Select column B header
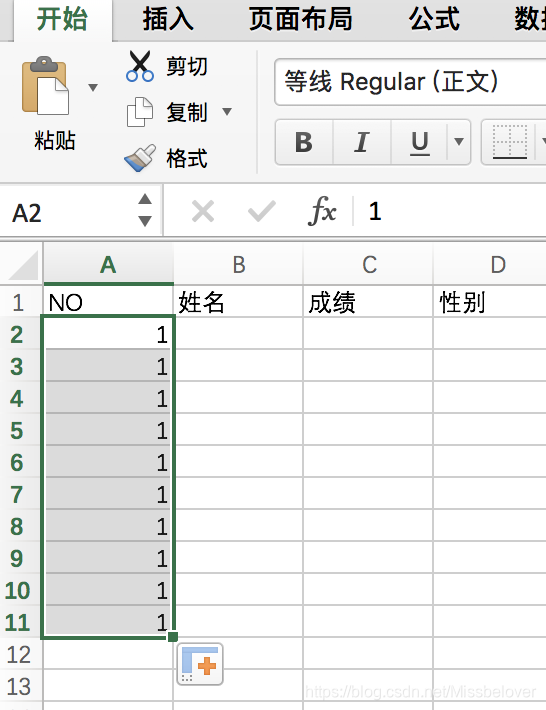Image resolution: width=546 pixels, height=710 pixels. pyautogui.click(x=239, y=265)
